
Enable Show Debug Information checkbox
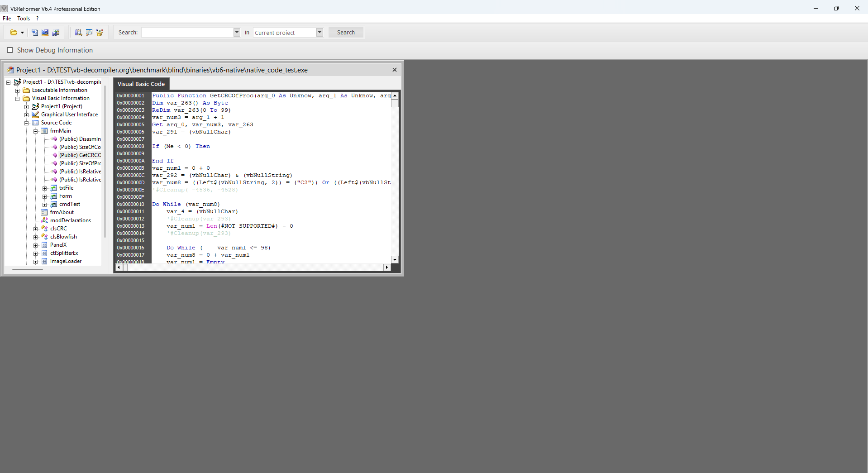pyautogui.click(x=10, y=50)
